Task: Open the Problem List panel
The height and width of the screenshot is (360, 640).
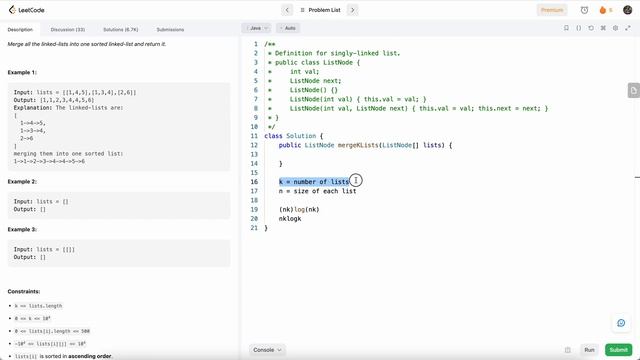Action: pyautogui.click(x=320, y=10)
